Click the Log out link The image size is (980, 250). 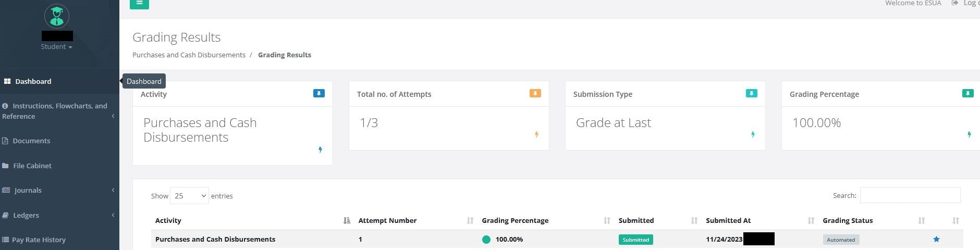(x=969, y=3)
